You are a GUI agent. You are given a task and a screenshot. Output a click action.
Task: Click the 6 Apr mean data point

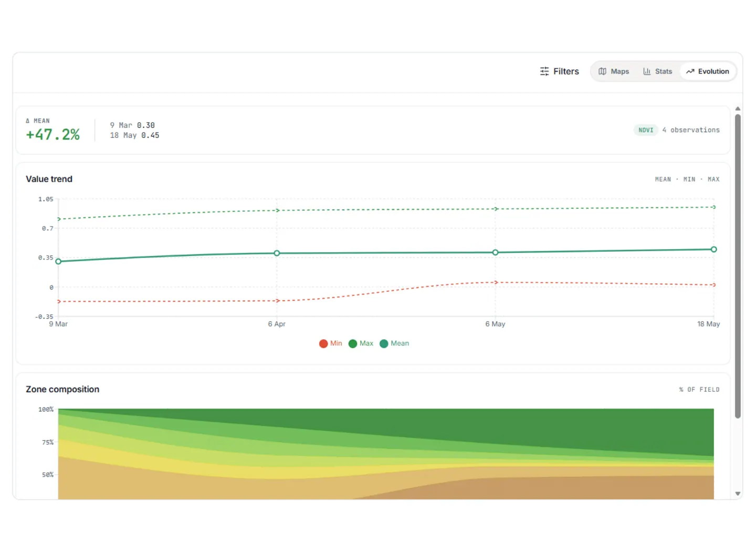(x=277, y=253)
